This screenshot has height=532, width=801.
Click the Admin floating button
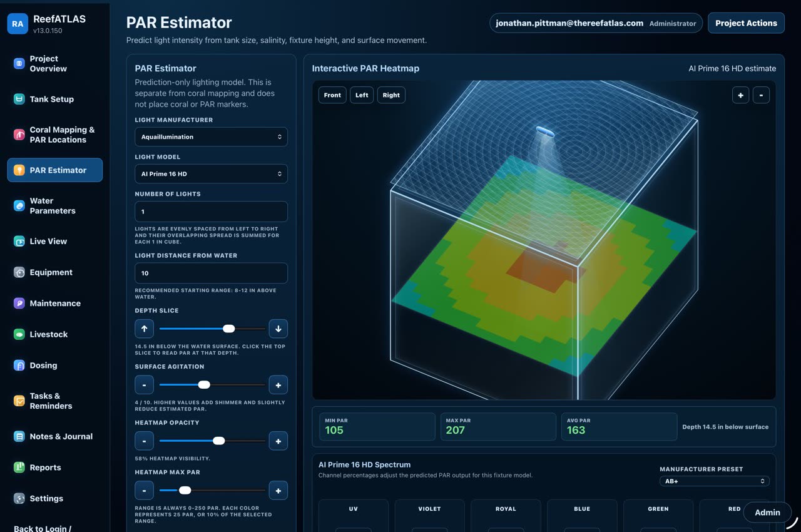[767, 512]
